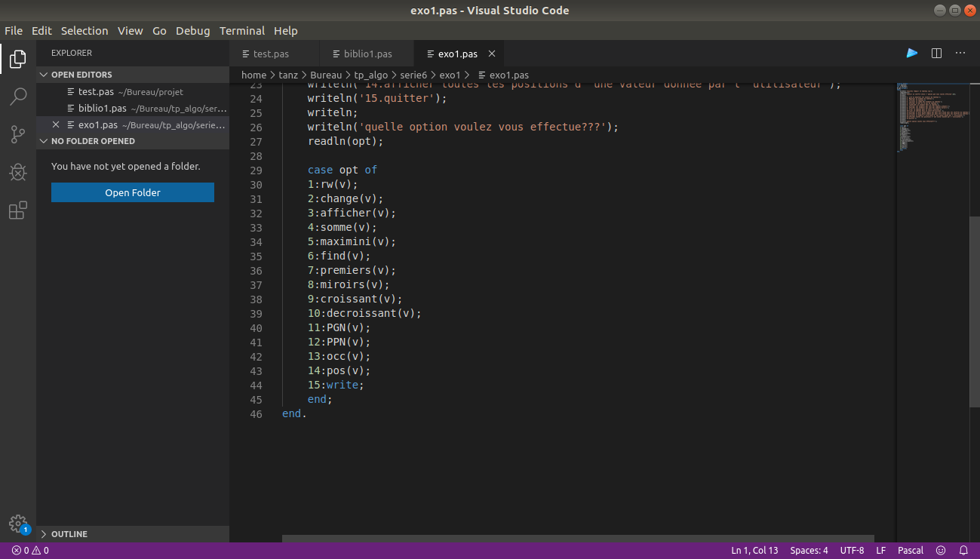
Task: Click Ln 1, Col 13 in status bar
Action: [754, 551]
